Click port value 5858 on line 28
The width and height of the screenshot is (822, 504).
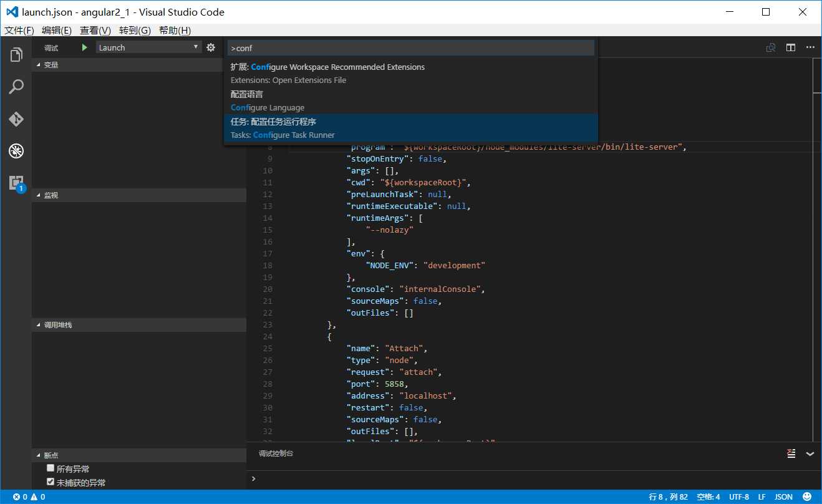pos(394,384)
